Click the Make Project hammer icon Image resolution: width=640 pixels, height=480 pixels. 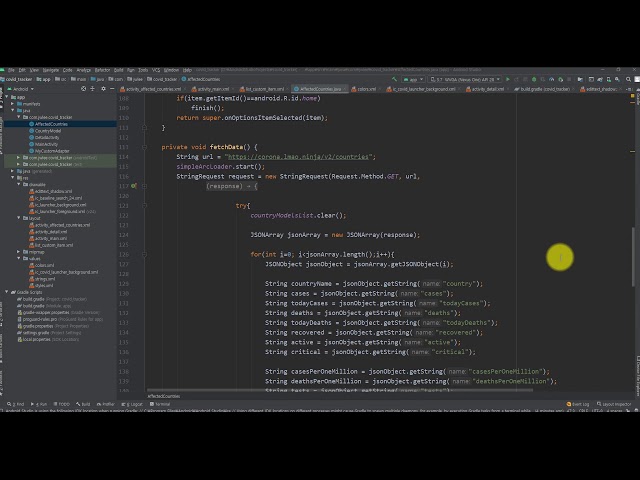coord(394,79)
